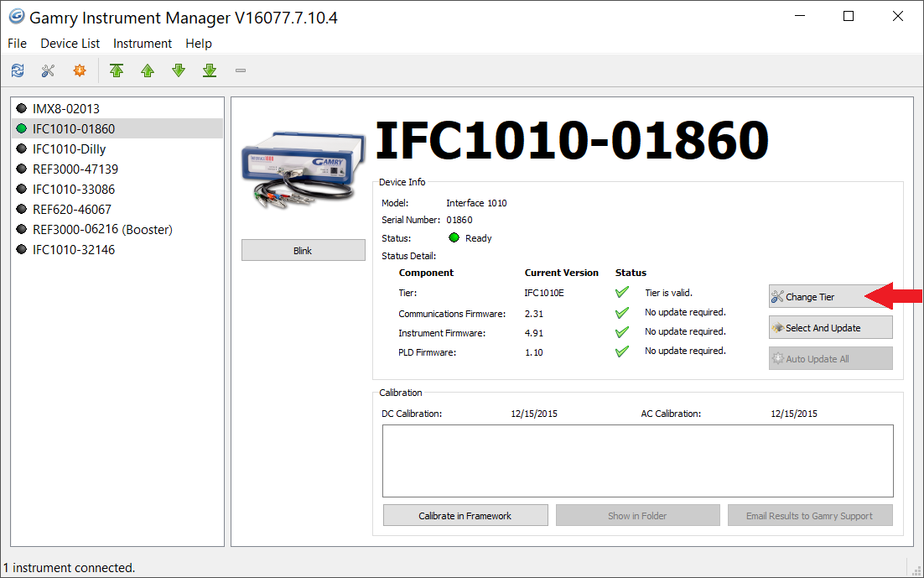Click the single green up arrow icon
The image size is (924, 578).
pos(148,70)
